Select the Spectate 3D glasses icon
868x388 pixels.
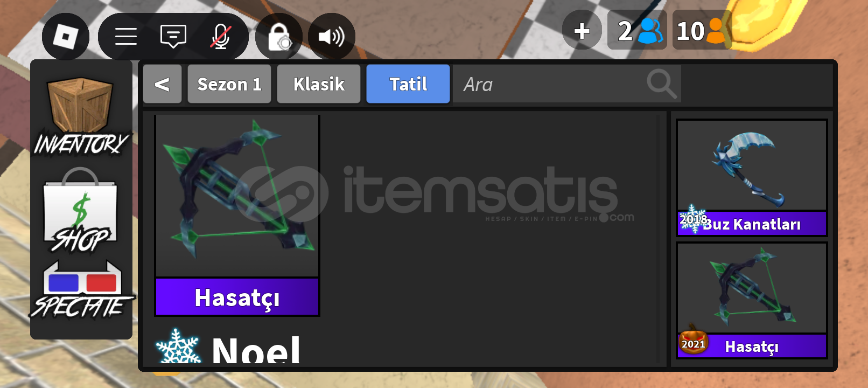[82, 290]
